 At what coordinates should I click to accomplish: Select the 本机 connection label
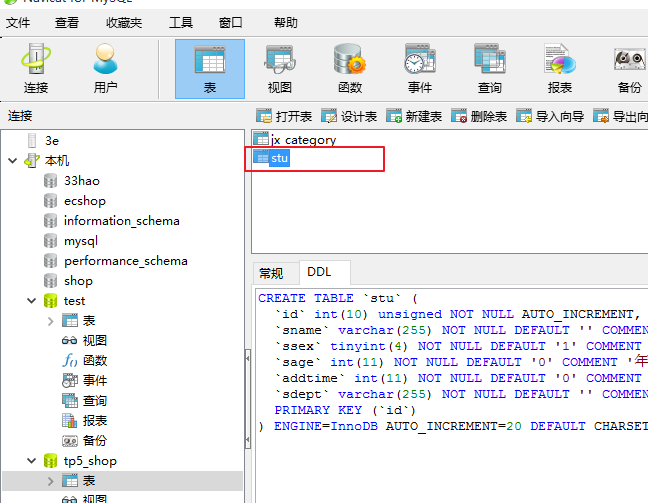(x=57, y=160)
